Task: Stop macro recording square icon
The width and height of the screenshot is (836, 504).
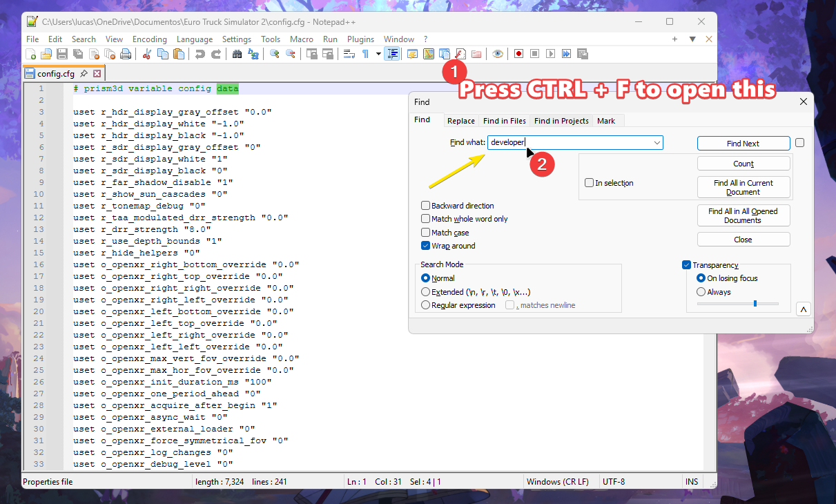Action: point(535,54)
